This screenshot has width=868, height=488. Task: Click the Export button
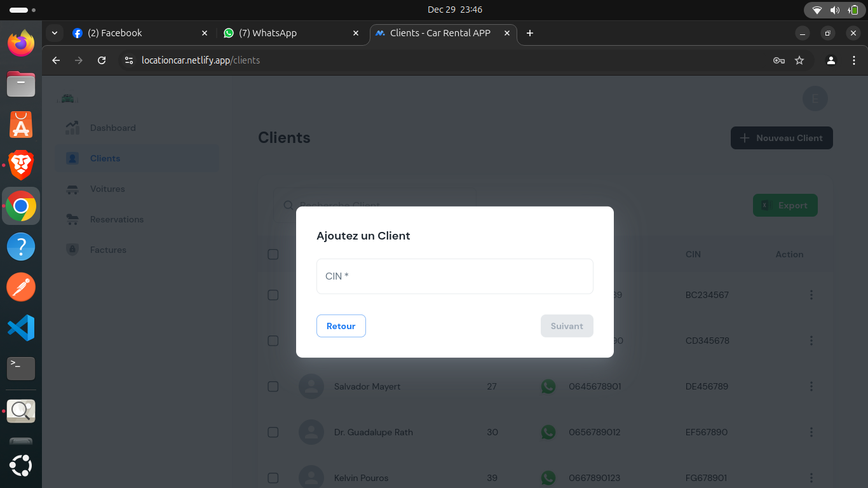pyautogui.click(x=785, y=205)
